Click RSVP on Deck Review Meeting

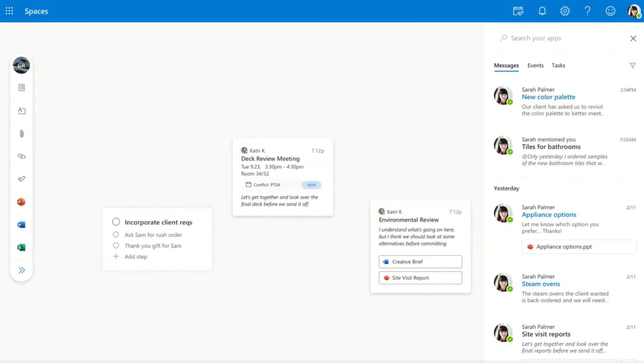311,185
